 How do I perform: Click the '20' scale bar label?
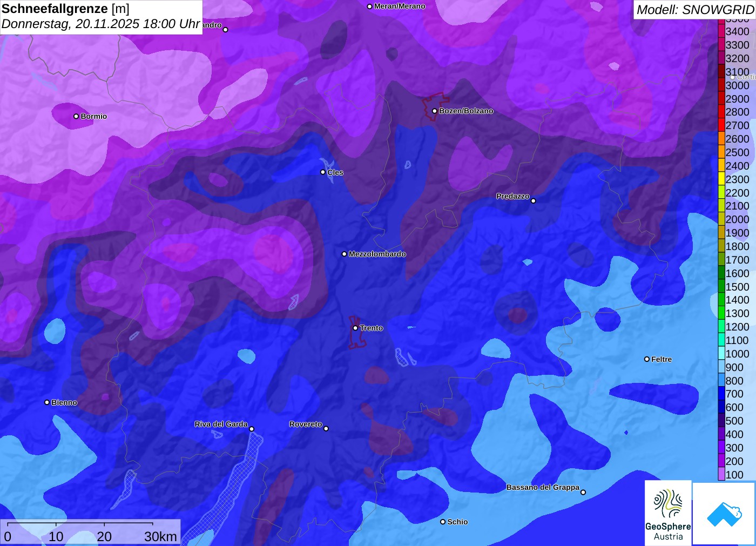pyautogui.click(x=104, y=536)
